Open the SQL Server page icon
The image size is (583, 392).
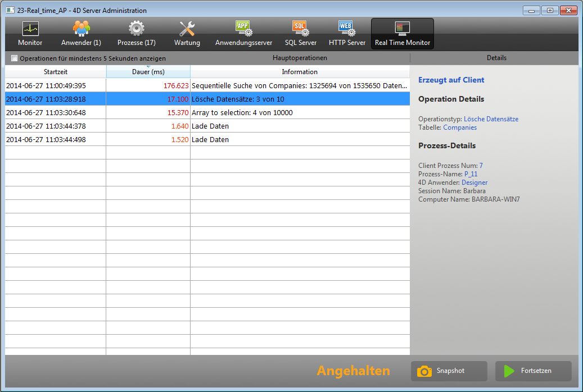coord(300,29)
